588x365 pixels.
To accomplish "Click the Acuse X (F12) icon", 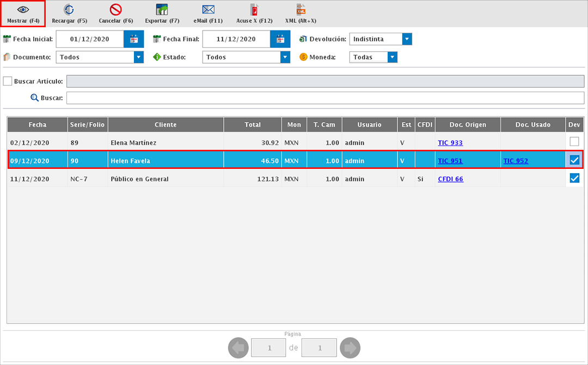I will tap(254, 10).
